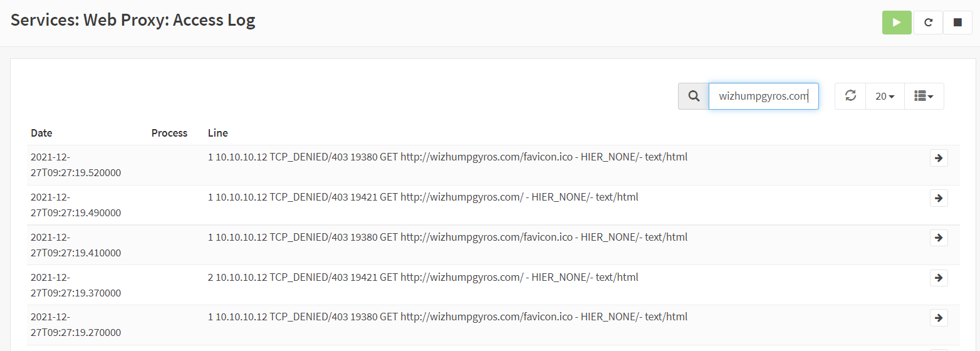Open the 20 rows-per-page dropdown
Viewport: 980px width, 351px height.
pos(885,97)
